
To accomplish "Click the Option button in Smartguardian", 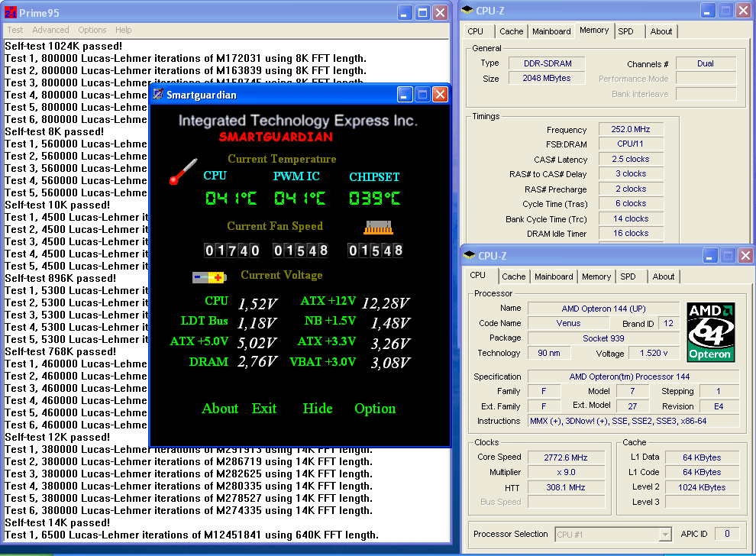I will (x=375, y=409).
